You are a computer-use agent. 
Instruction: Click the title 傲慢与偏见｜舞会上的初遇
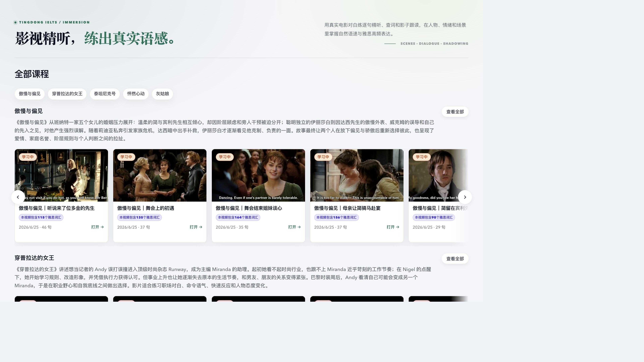(146, 208)
